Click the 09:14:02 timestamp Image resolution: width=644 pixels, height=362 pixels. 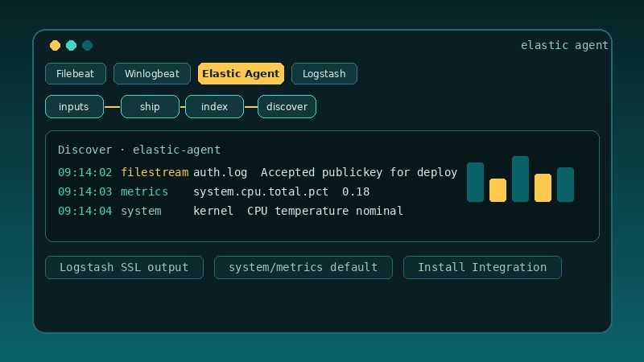pyautogui.click(x=85, y=172)
